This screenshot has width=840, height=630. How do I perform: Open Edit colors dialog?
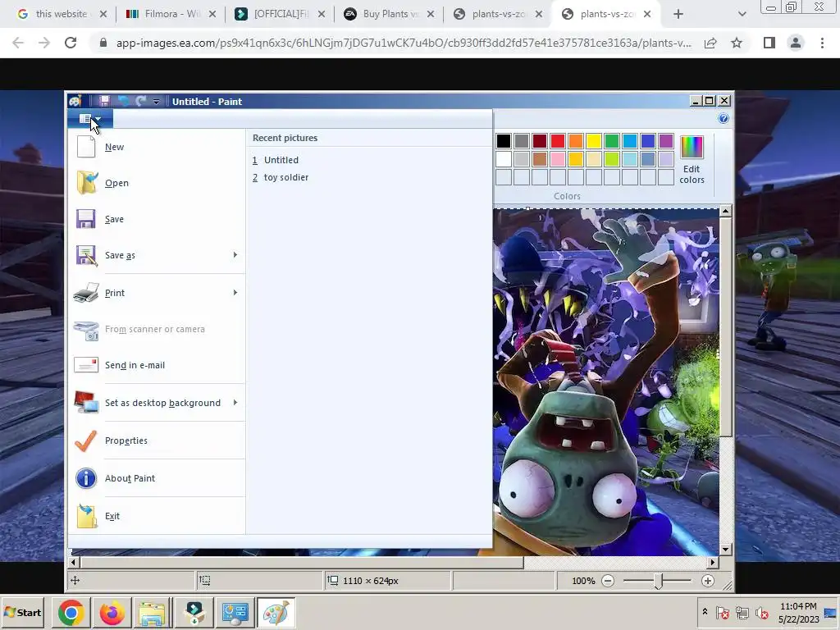tap(692, 160)
